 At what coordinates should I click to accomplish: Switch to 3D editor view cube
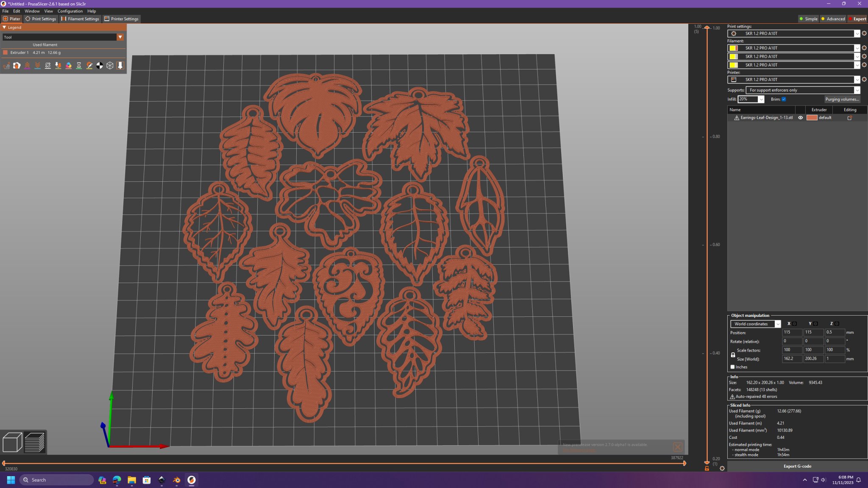[12, 442]
